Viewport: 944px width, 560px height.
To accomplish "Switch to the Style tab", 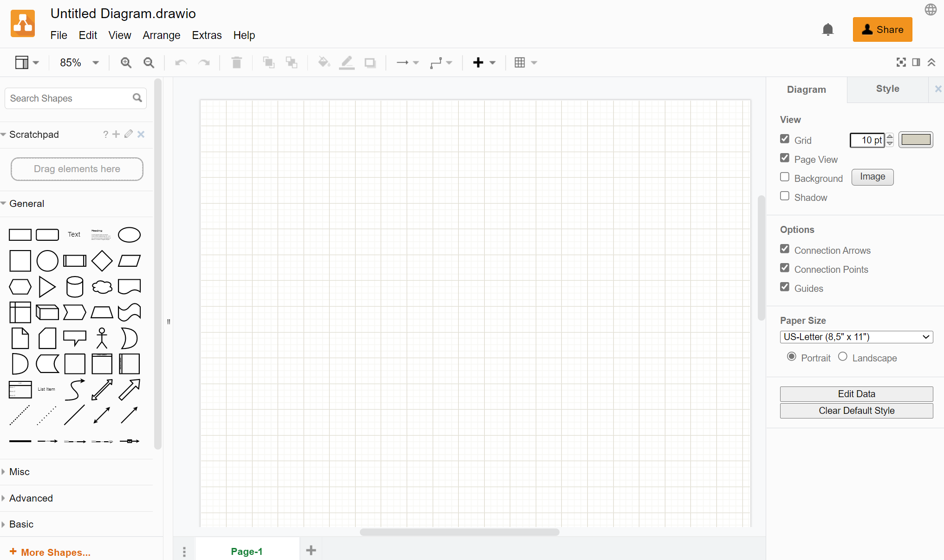I will [887, 89].
